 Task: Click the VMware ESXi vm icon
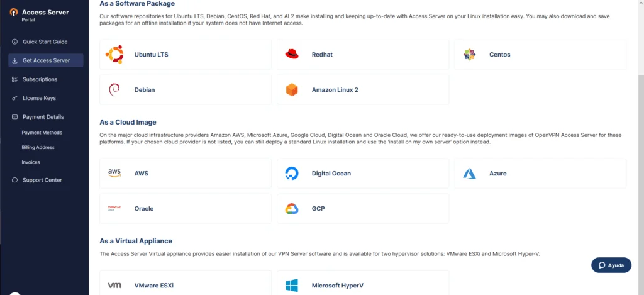[114, 285]
